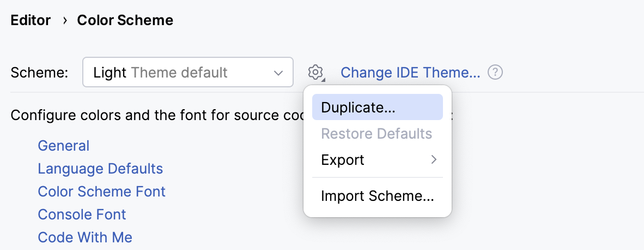Click the breadcrumb separator chevron after Editor
The width and height of the screenshot is (644, 250).
64,21
